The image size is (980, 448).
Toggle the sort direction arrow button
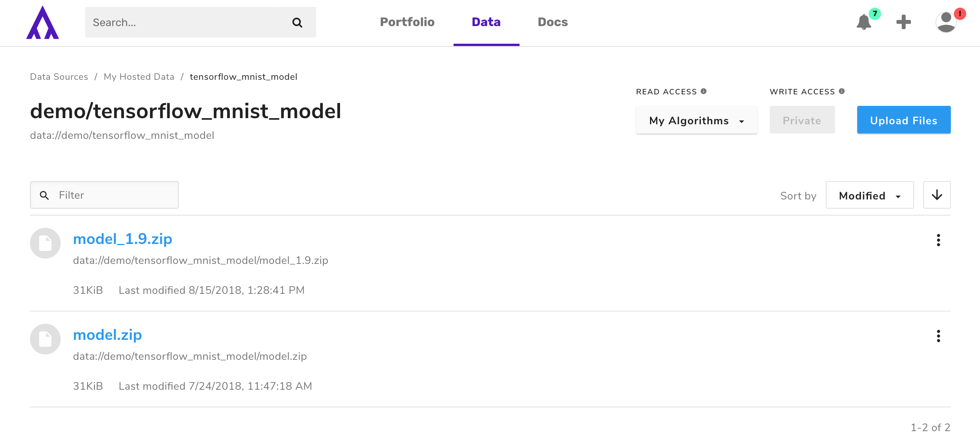pyautogui.click(x=937, y=195)
